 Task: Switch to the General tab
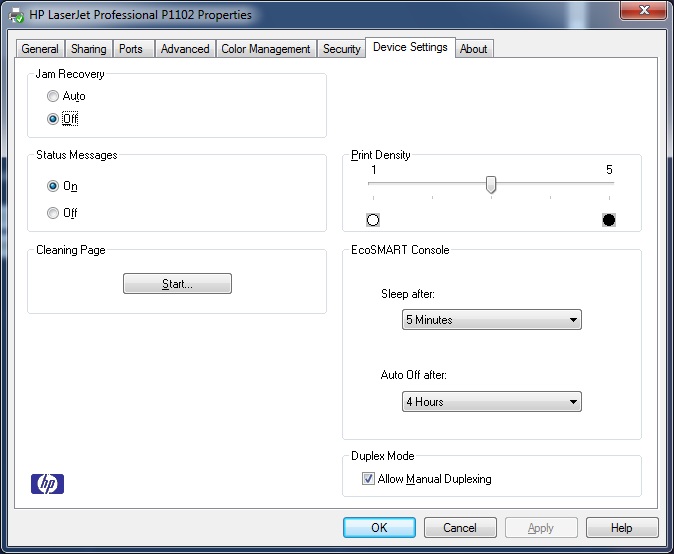40,49
